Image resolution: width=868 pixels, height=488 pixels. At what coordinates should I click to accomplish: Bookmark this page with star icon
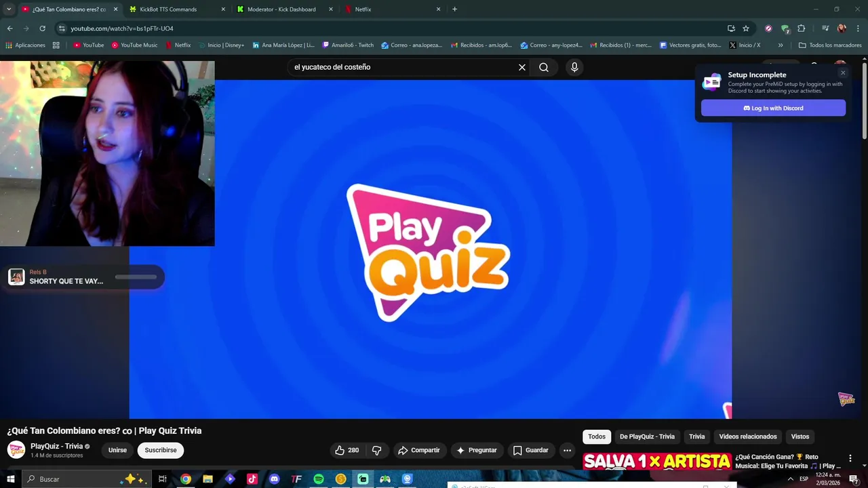[746, 28]
